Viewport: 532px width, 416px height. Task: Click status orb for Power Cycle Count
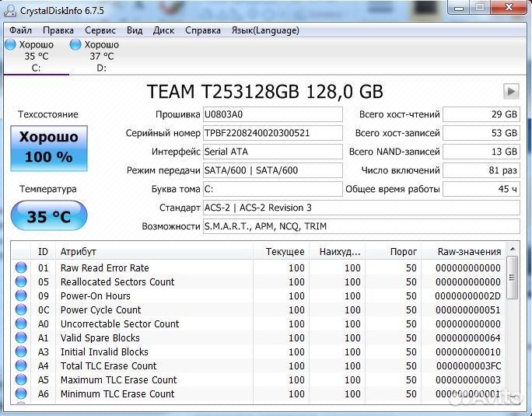21,309
